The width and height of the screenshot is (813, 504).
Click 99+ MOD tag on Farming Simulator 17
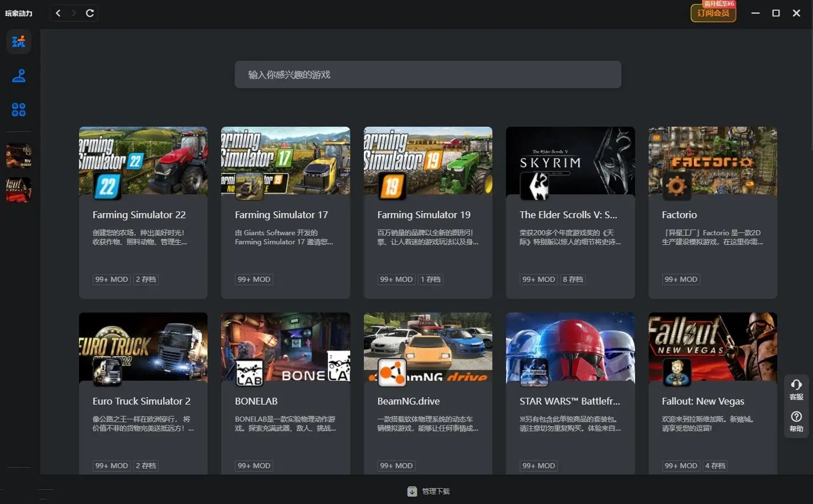pyautogui.click(x=254, y=279)
